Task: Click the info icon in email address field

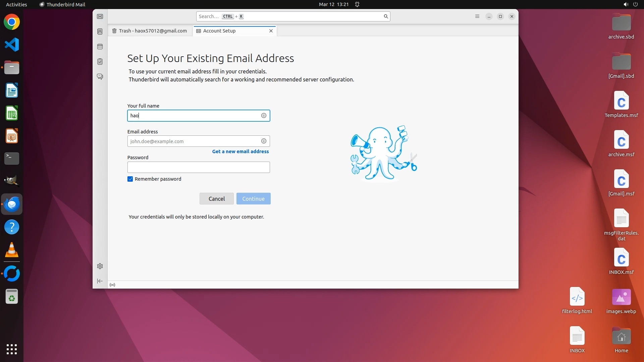Action: (x=264, y=141)
